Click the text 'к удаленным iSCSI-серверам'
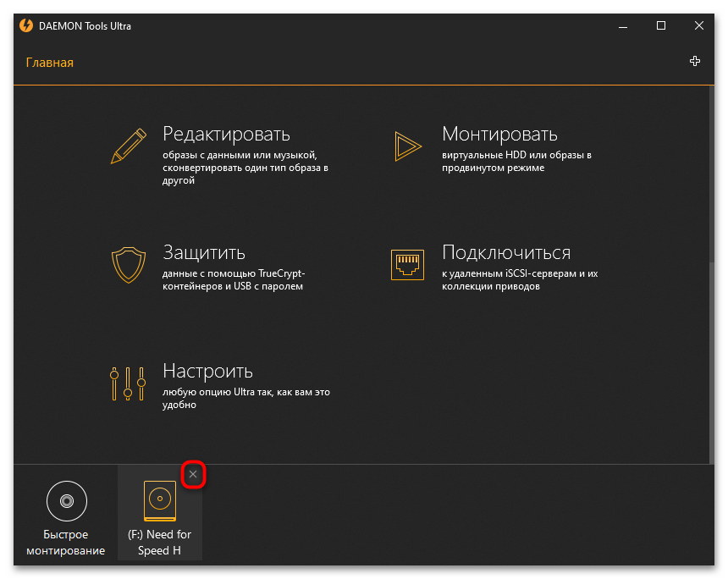 (509, 273)
